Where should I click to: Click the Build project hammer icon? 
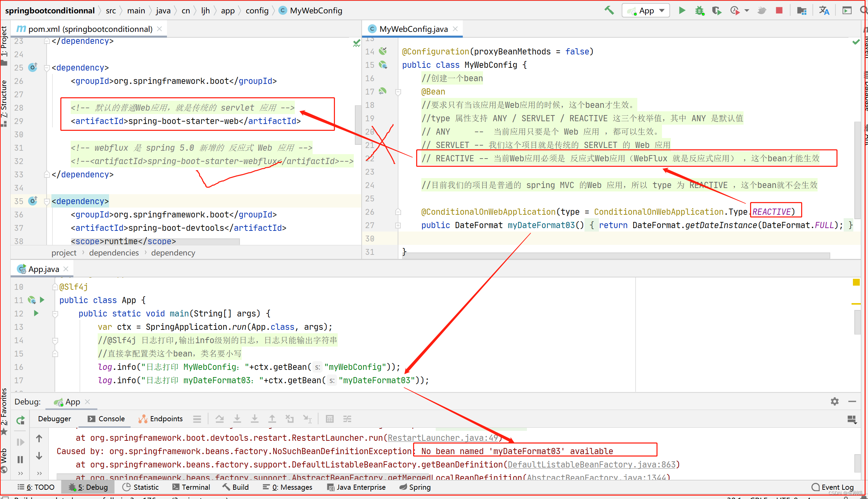click(x=609, y=10)
